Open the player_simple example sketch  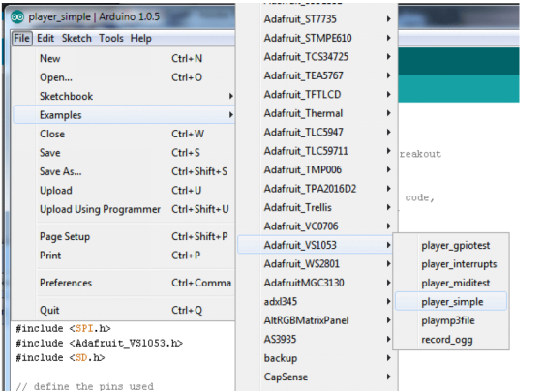(451, 301)
